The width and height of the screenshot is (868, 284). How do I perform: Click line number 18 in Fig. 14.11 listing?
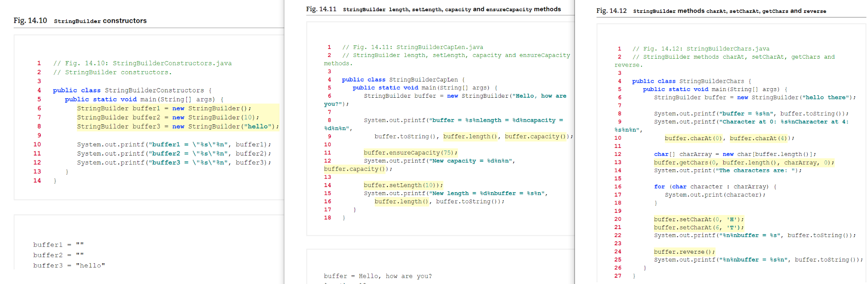pyautogui.click(x=328, y=217)
